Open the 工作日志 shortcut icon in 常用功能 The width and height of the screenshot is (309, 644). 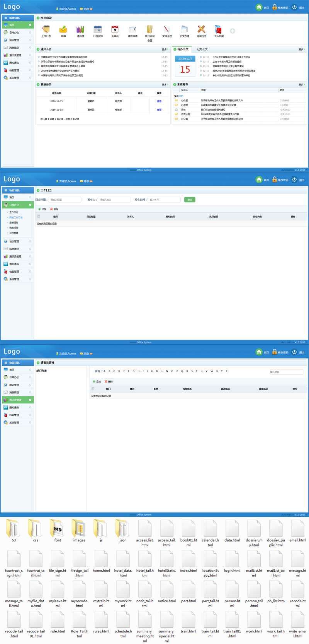[46, 29]
